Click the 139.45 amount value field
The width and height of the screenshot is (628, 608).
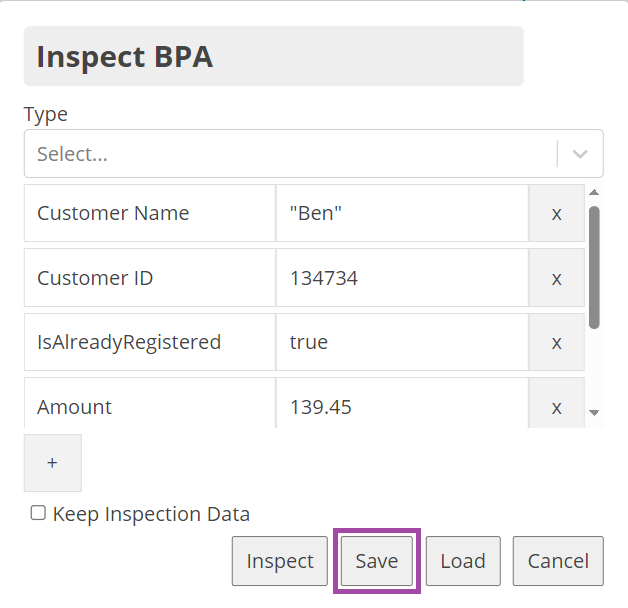tap(401, 406)
